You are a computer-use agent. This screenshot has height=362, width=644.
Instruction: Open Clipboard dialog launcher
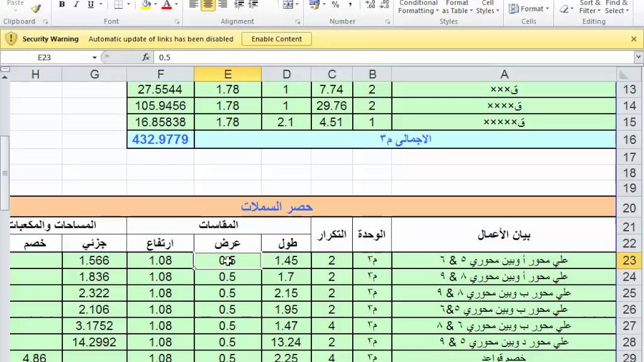click(46, 22)
